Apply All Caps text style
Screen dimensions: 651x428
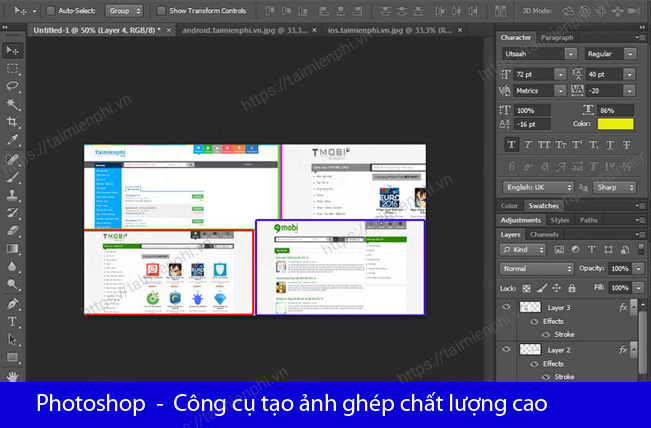[x=544, y=145]
